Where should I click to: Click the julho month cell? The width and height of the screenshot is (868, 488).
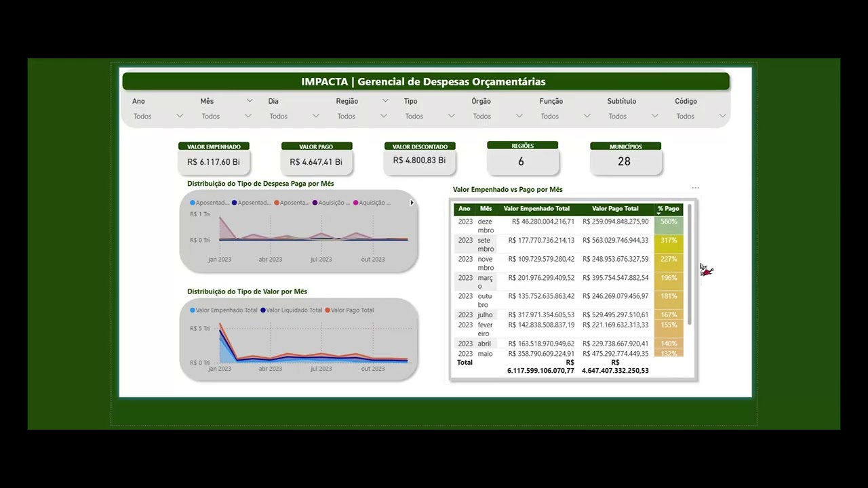(x=485, y=314)
